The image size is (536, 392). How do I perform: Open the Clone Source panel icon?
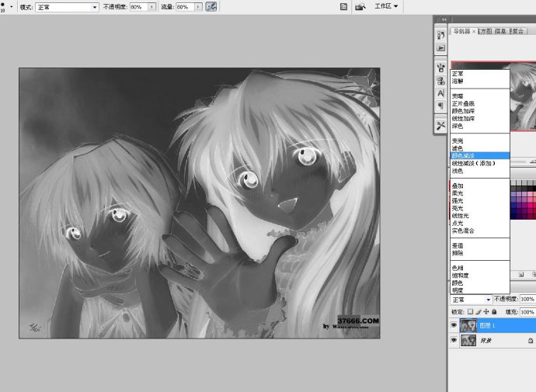click(x=441, y=81)
